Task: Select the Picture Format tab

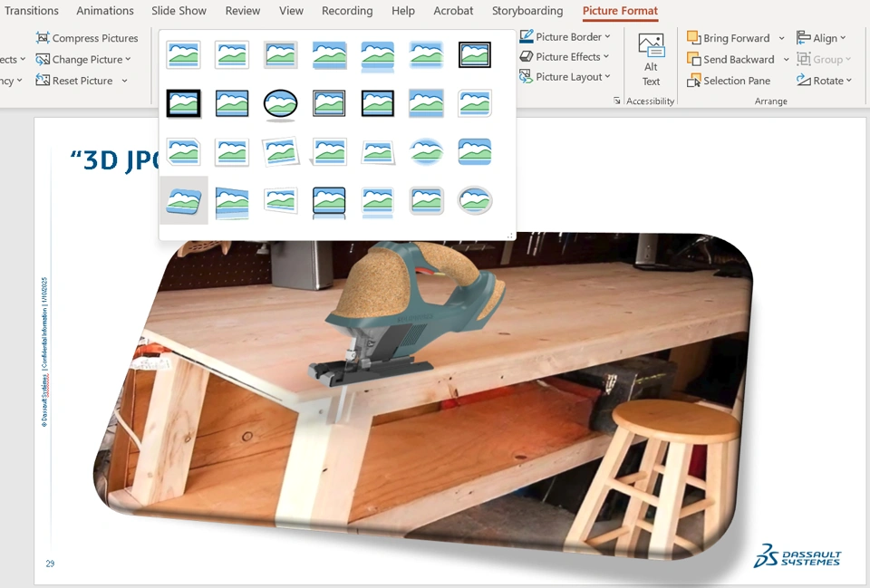Action: click(x=620, y=11)
